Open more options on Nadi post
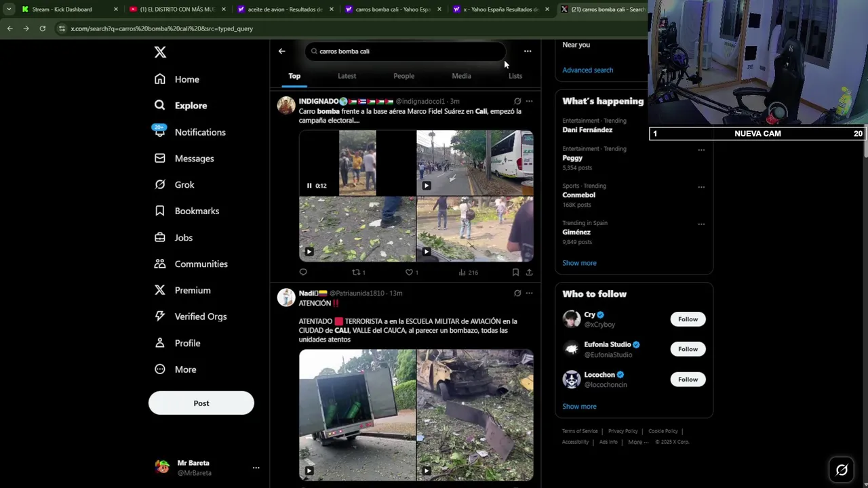Screen dimensions: 868x488 coord(529,293)
